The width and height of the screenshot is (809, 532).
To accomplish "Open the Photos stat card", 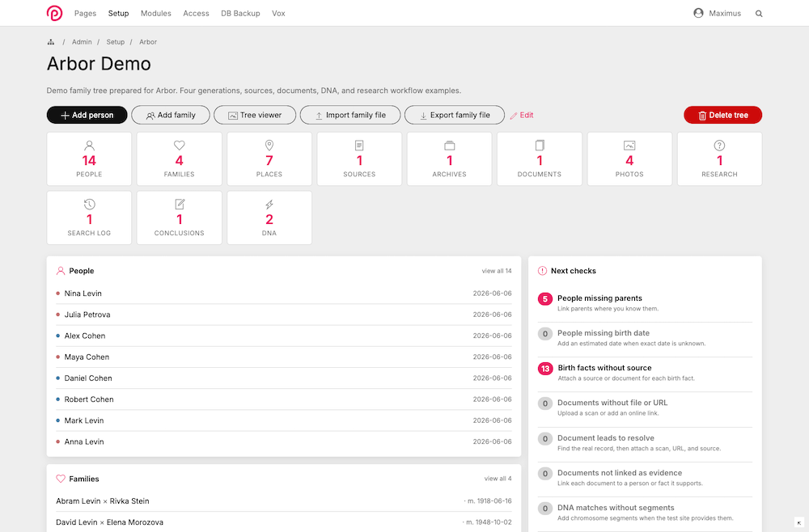I will click(x=629, y=158).
